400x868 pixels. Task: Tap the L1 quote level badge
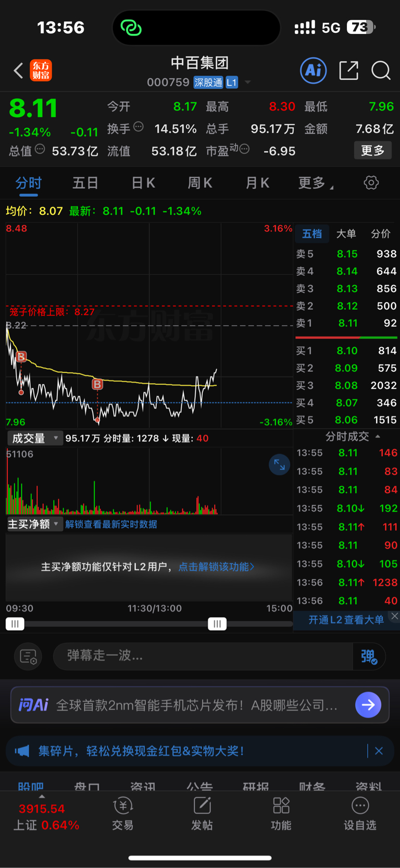[x=232, y=82]
